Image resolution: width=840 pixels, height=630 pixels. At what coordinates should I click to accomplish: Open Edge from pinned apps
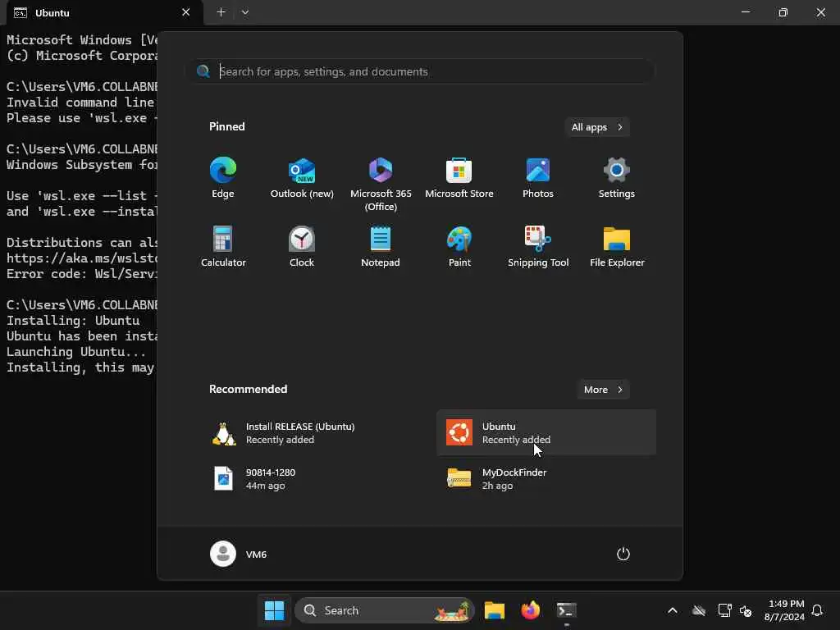pyautogui.click(x=223, y=178)
